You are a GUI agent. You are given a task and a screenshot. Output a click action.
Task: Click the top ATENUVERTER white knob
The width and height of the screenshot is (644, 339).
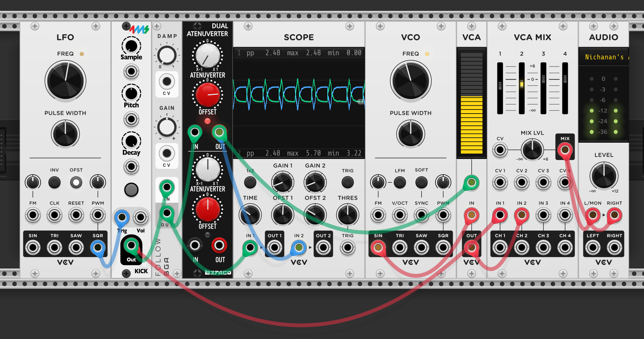208,55
